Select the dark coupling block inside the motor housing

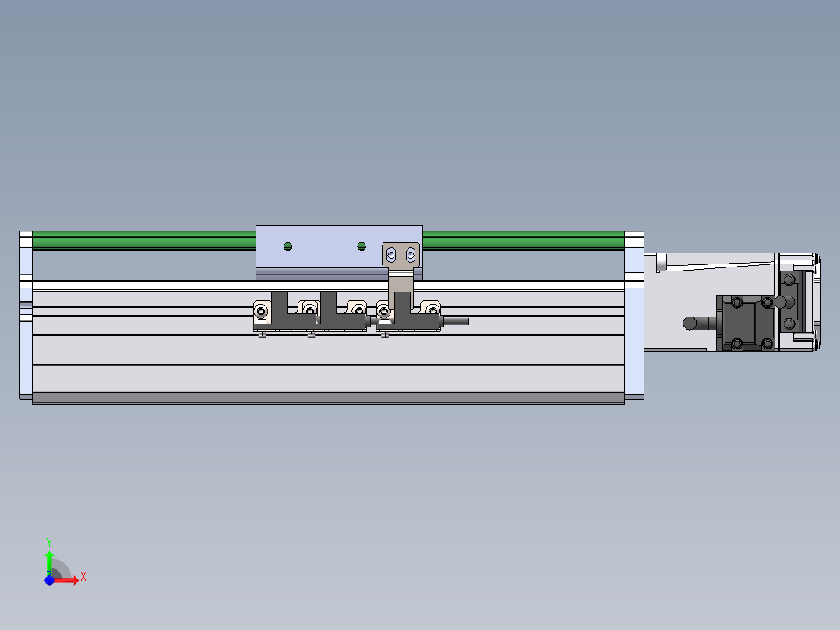tap(745, 324)
